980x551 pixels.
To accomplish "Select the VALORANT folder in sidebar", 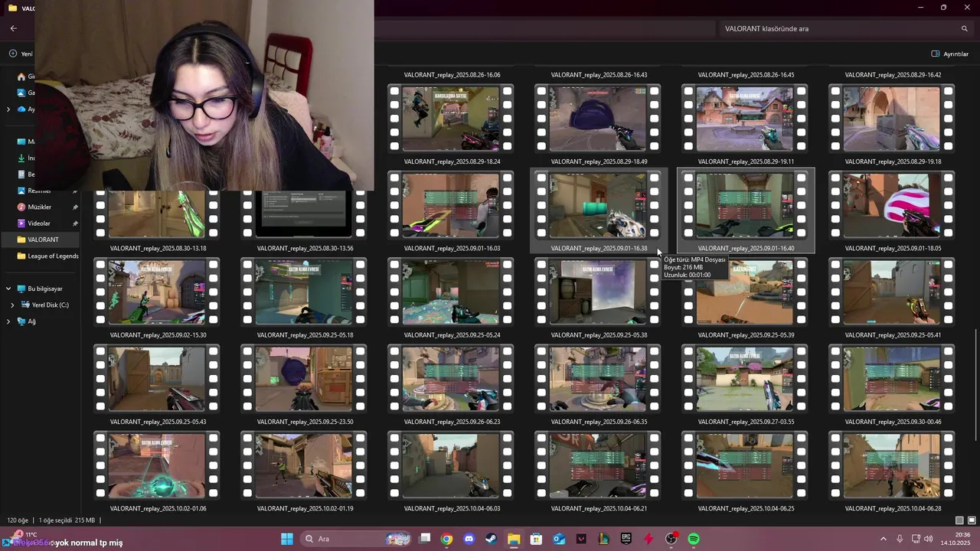I will 40,240.
